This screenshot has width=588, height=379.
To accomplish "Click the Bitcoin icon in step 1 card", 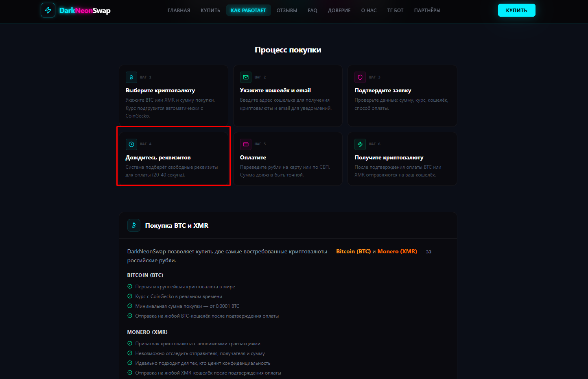I will click(131, 77).
